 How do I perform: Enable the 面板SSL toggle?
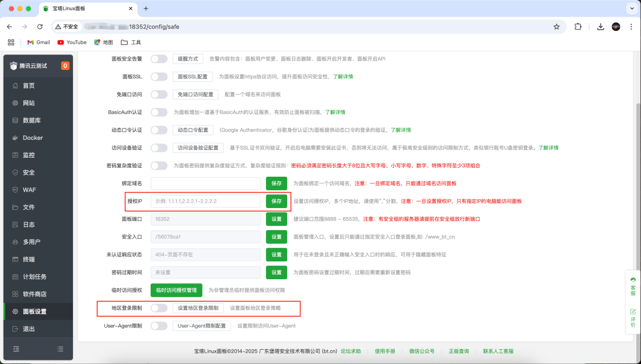[158, 76]
